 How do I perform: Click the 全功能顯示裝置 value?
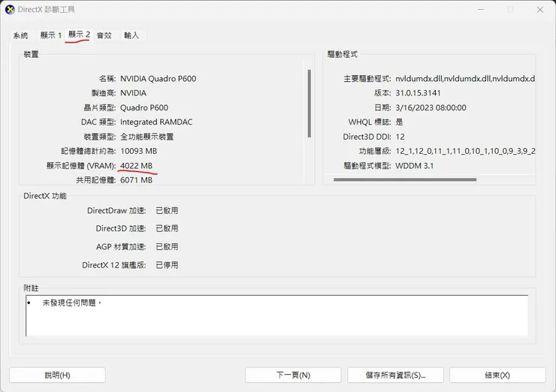(147, 137)
